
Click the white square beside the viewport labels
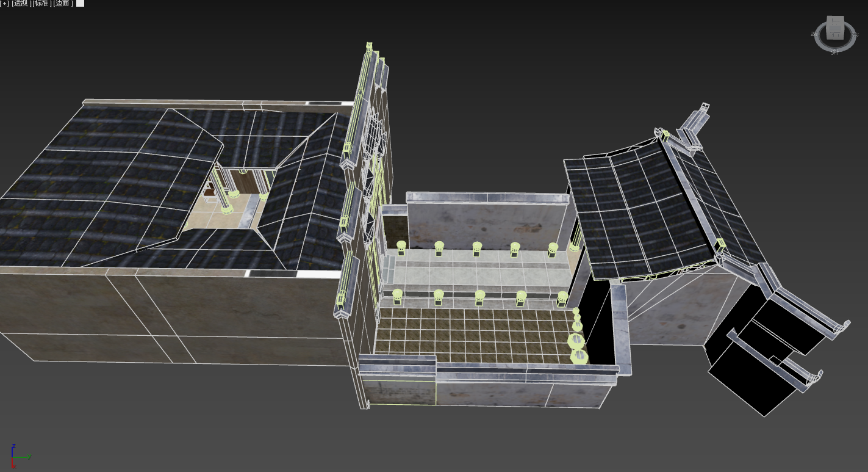pos(80,3)
